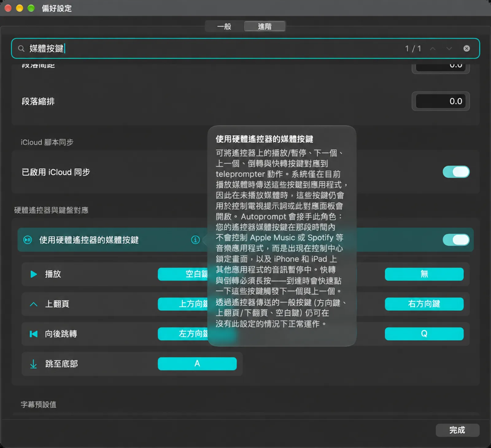Click the popover title 使用硬體遙控器的媒體按鍵
491x448 pixels.
point(264,139)
